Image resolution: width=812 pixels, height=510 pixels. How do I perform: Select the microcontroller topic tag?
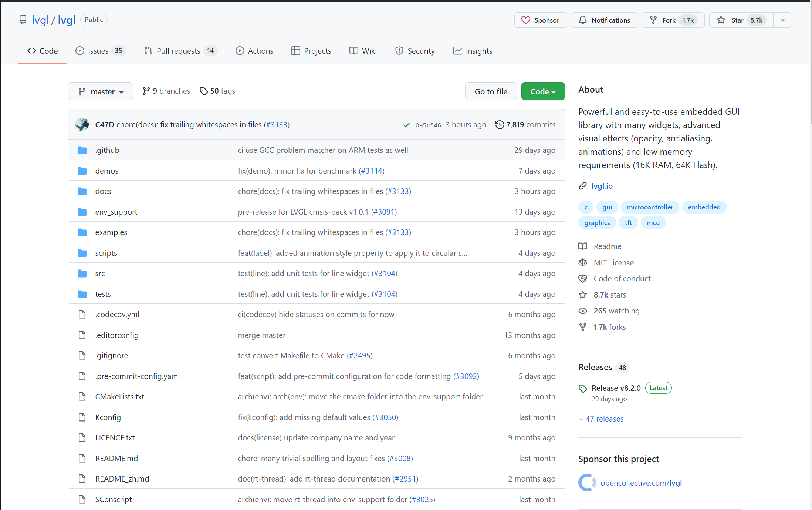pos(650,207)
